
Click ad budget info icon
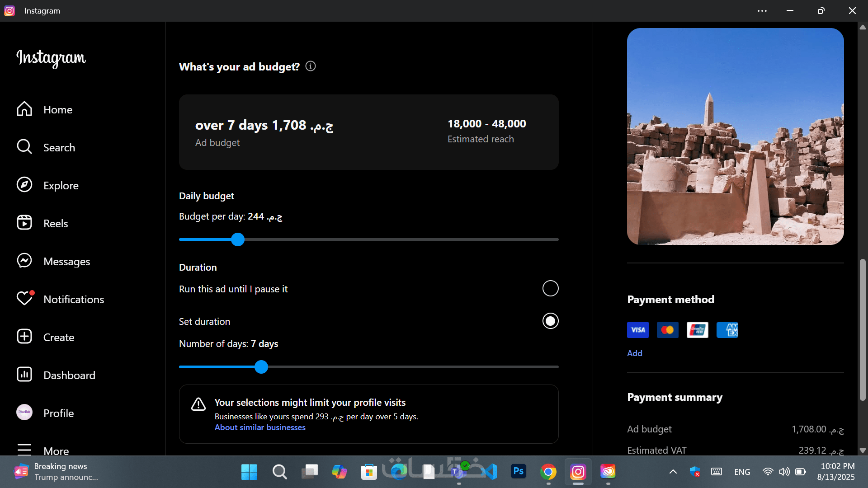(x=311, y=66)
